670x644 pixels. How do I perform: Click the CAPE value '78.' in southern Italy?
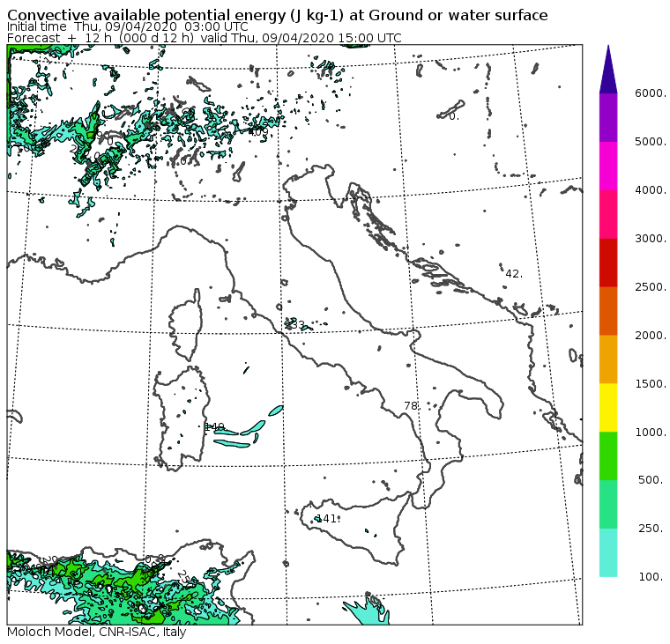(412, 406)
